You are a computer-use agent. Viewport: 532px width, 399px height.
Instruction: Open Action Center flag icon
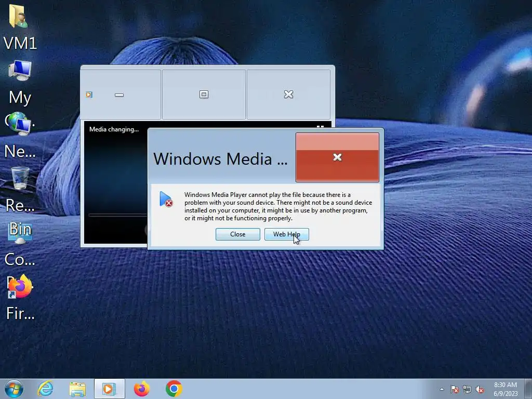pos(455,389)
